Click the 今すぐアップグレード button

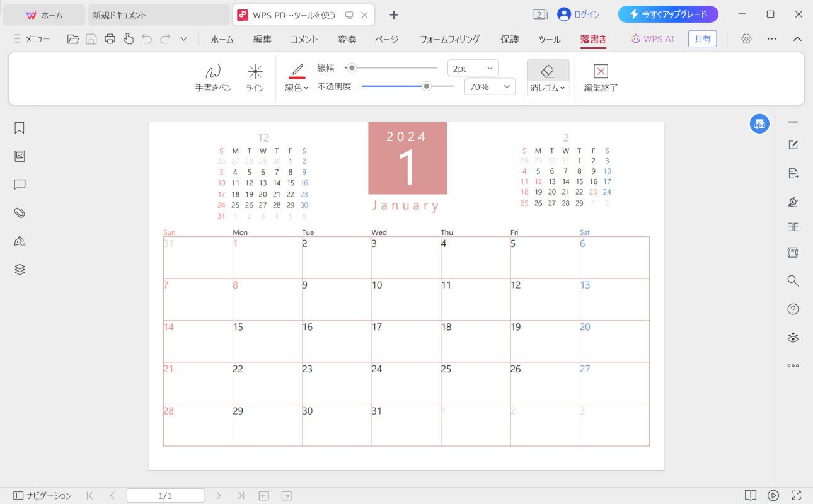pyautogui.click(x=668, y=14)
